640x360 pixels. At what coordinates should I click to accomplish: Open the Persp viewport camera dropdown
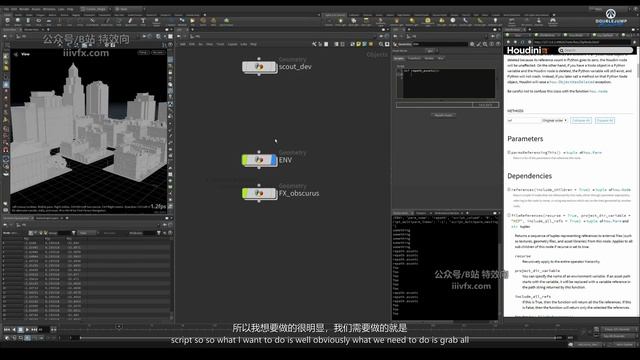[x=143, y=53]
